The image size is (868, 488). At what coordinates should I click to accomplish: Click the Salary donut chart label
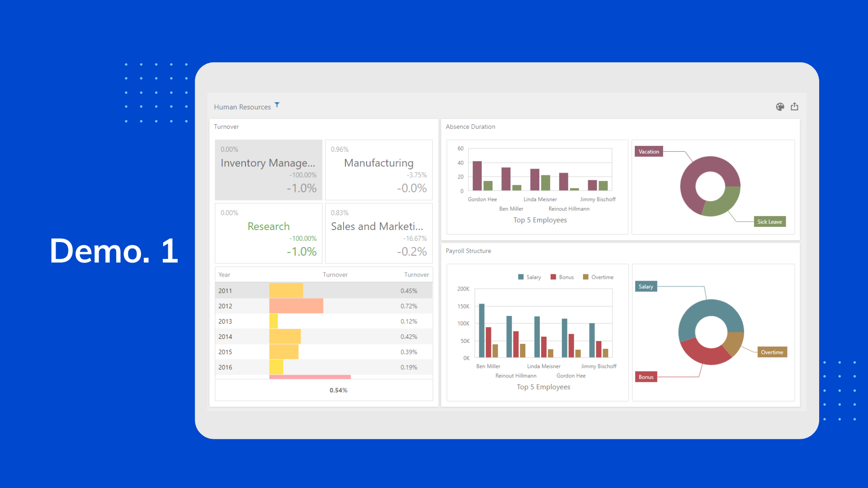click(x=646, y=286)
